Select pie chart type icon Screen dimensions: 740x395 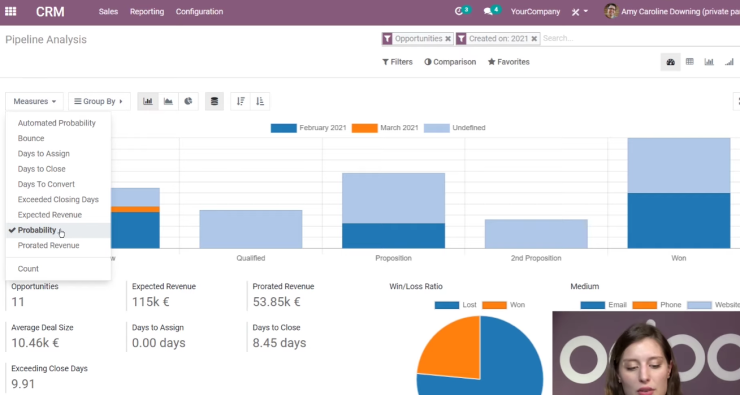pyautogui.click(x=188, y=101)
